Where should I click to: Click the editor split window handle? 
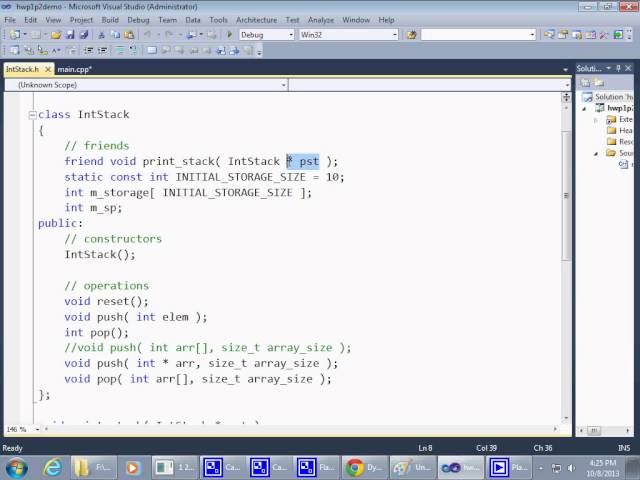566,97
